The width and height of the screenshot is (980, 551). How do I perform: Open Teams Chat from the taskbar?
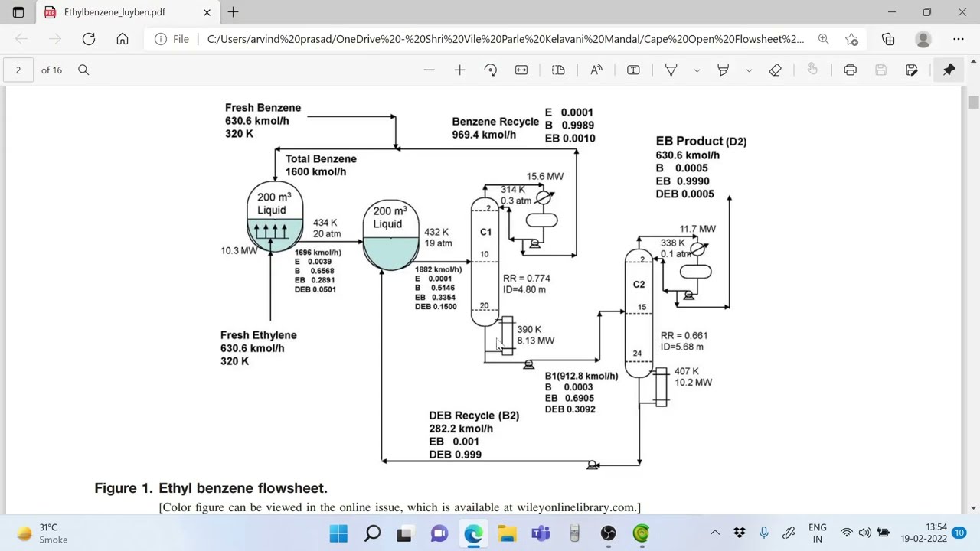[x=439, y=533]
